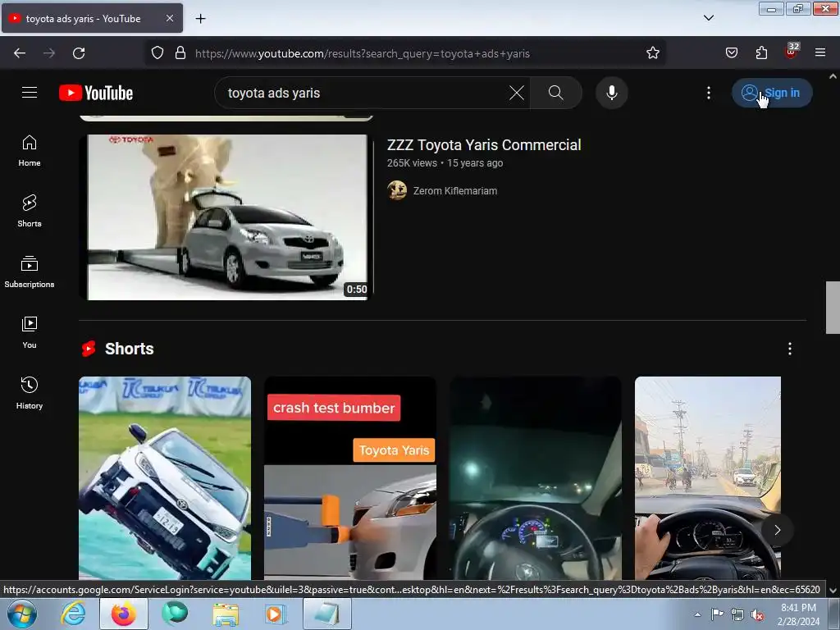Open a new browser tab

200,19
